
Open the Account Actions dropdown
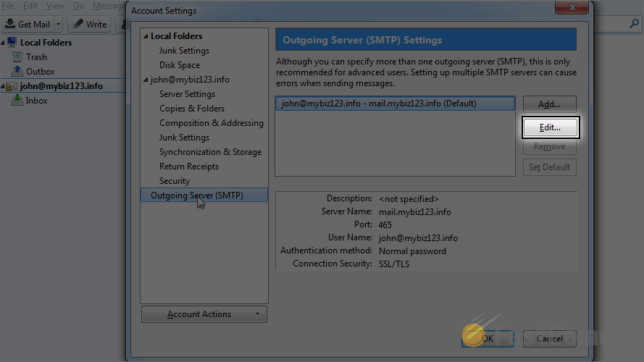point(204,314)
